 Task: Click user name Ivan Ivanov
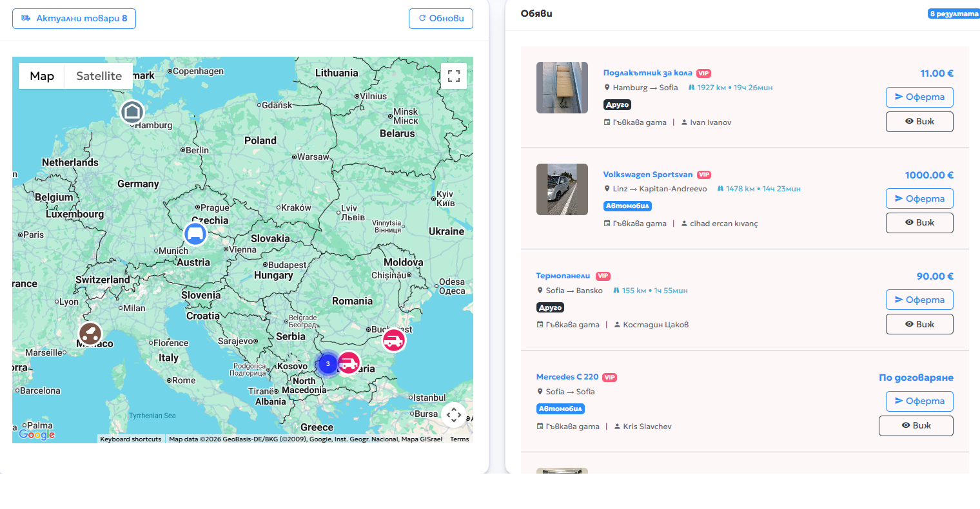click(x=710, y=122)
